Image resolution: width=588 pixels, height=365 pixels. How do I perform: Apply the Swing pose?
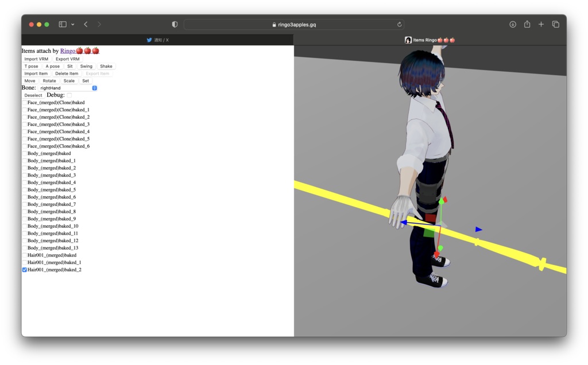(x=86, y=67)
